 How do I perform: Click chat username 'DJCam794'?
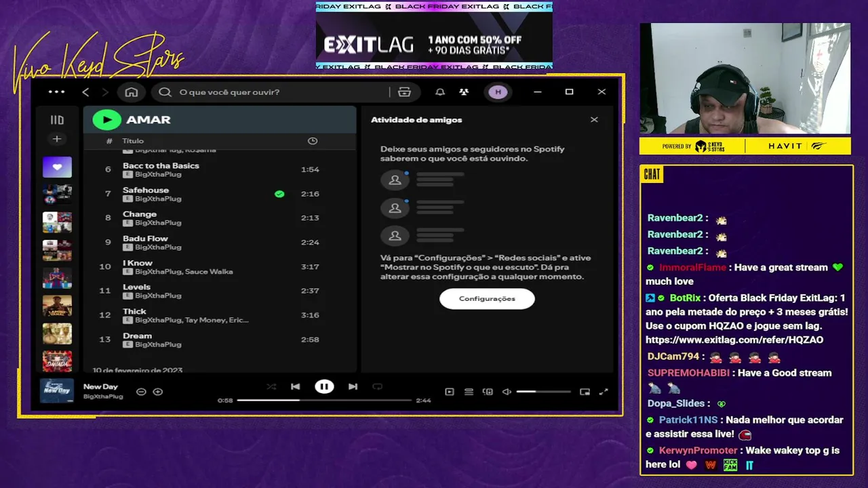(673, 357)
